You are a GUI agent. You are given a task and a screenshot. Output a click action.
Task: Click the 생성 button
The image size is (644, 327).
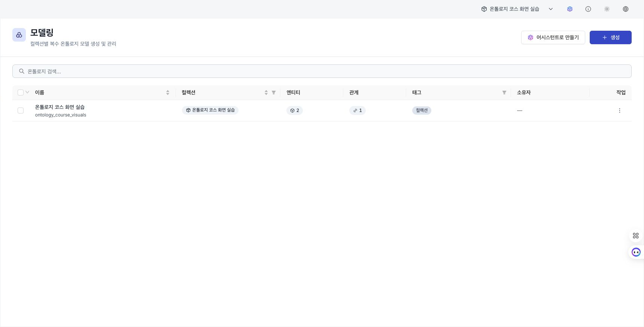(611, 37)
